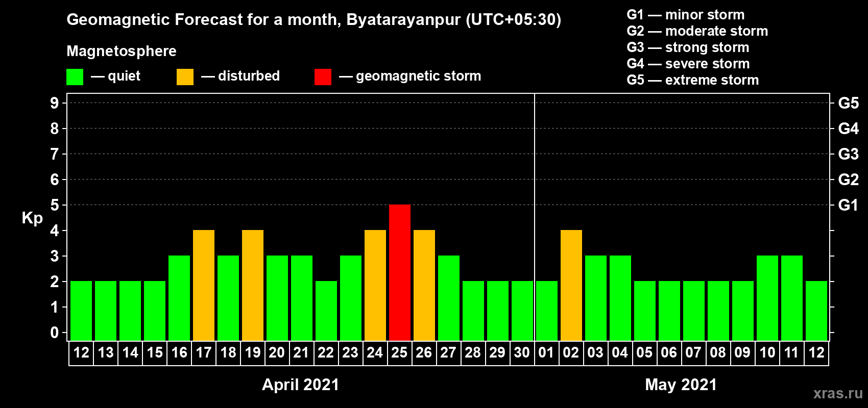Click the red geomagnetic storm legend swatch
This screenshot has height=408, width=868.
(323, 77)
